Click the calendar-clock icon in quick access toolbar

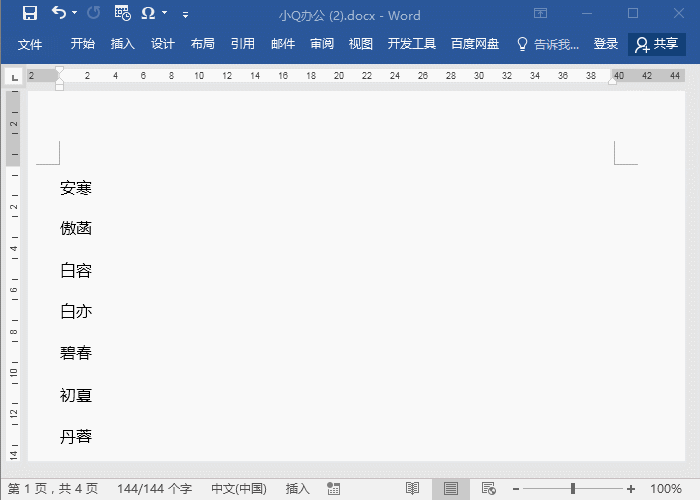click(x=122, y=13)
